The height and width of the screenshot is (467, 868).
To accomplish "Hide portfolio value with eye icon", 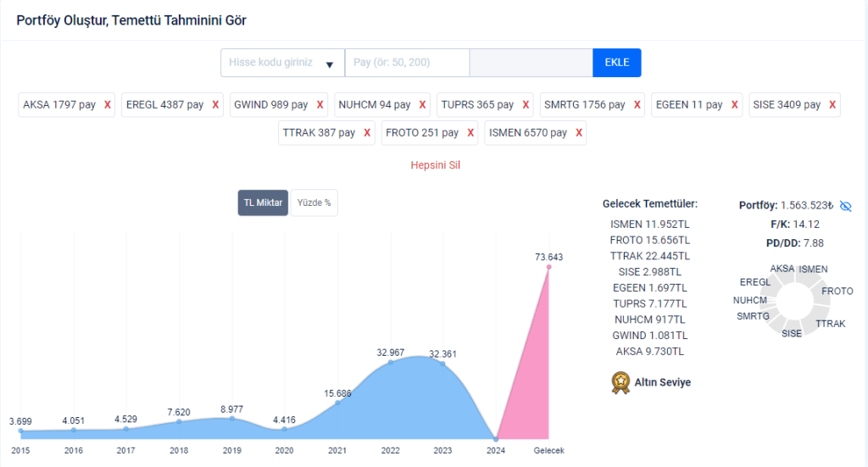I will pos(845,206).
